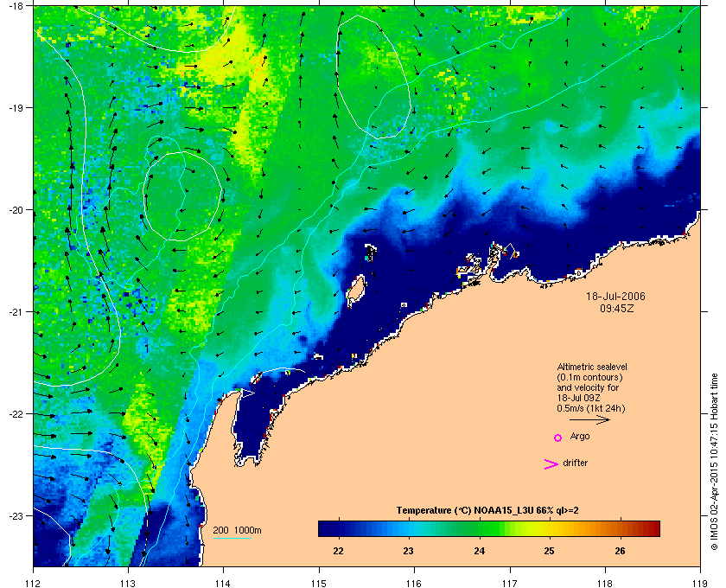726x588 pixels.
Task: Click the longitude axis label '116'
Action: click(x=414, y=584)
